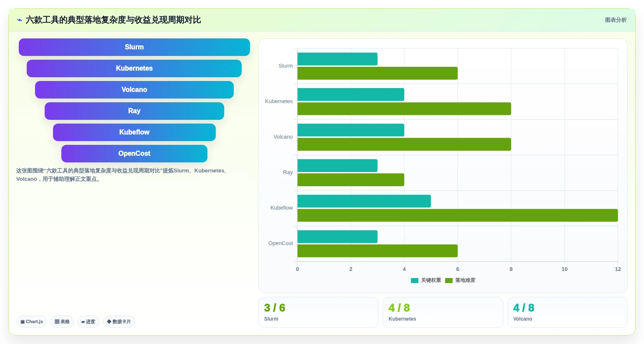Click the OpenCost y-axis label

coord(280,243)
